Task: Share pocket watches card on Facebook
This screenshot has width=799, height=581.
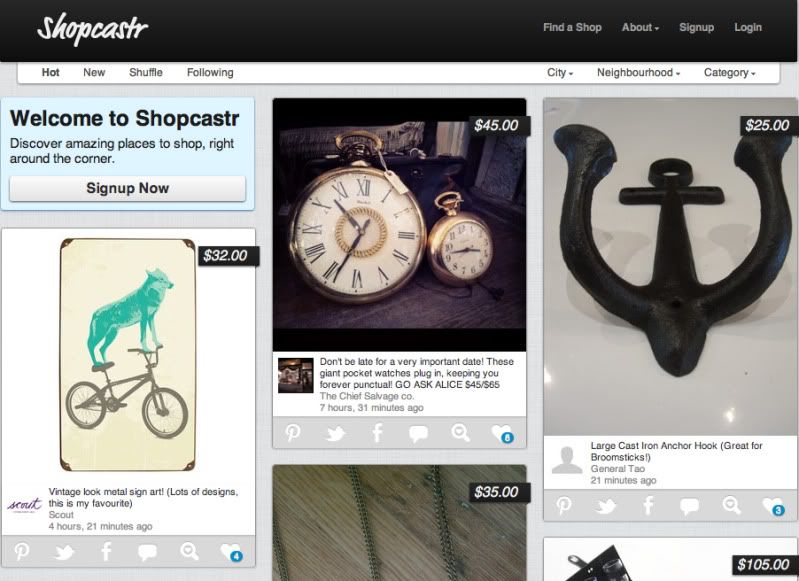Action: (x=377, y=433)
